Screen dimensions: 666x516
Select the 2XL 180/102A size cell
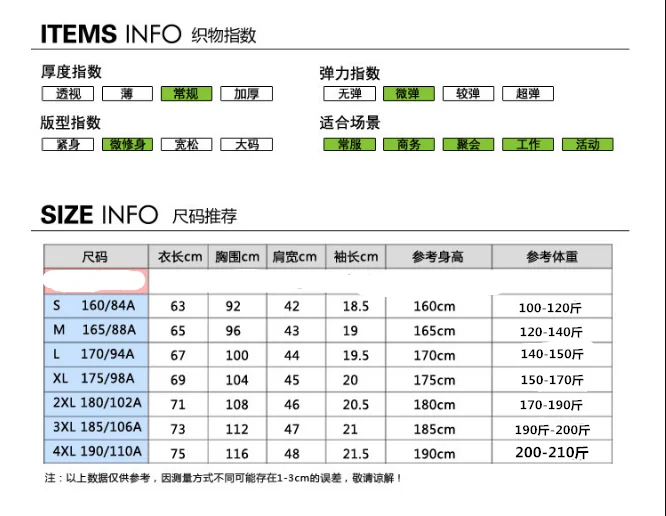(x=96, y=403)
